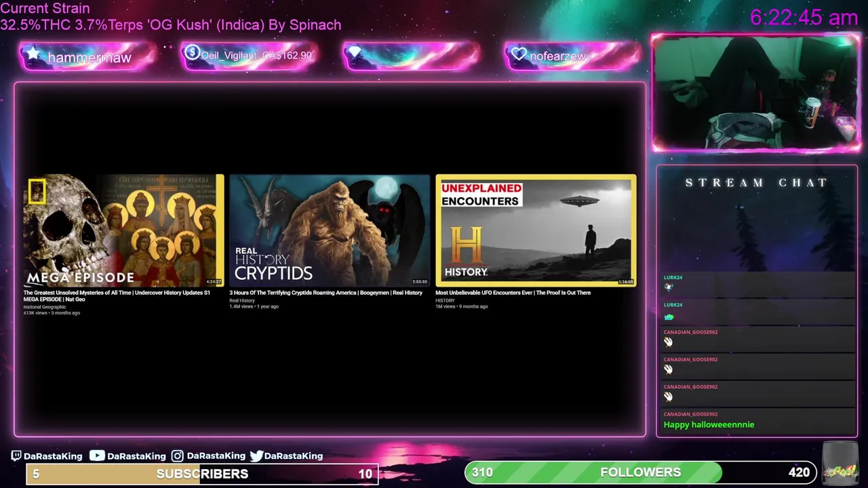Click the Followers goal progress bar

point(641,472)
